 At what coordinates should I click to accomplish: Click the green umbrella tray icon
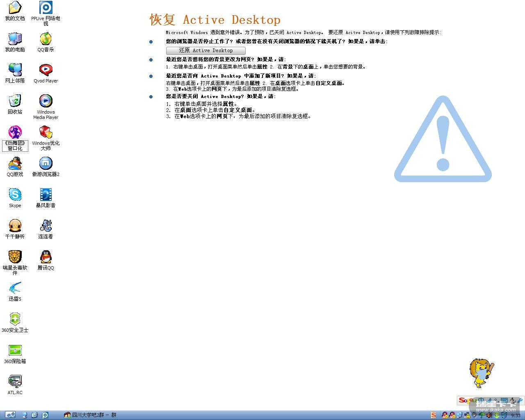coord(482,415)
